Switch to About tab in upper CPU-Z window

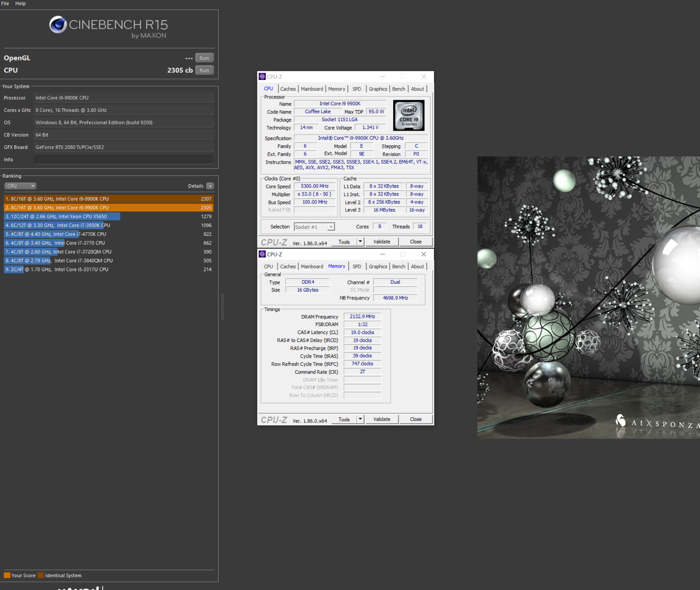click(417, 89)
